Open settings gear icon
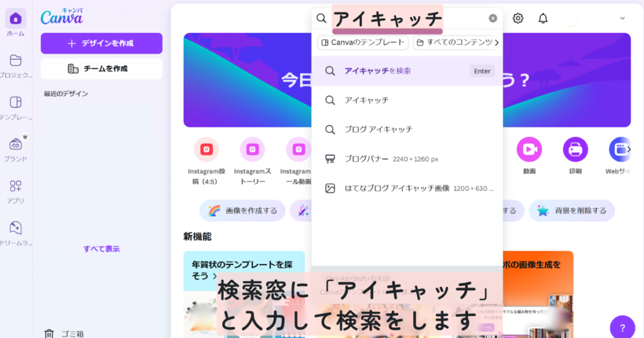The height and width of the screenshot is (338, 644). point(518,18)
